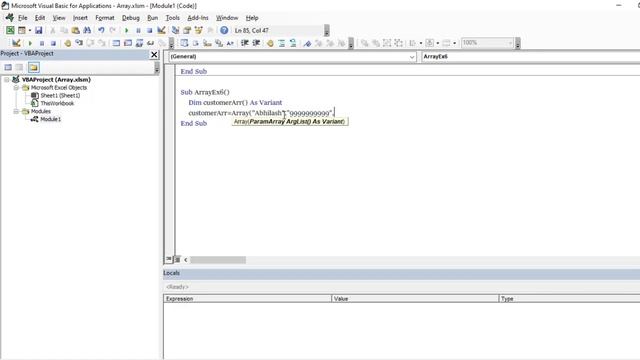Open the Help menu
Viewport: 640px width, 360px height.
click(252, 18)
